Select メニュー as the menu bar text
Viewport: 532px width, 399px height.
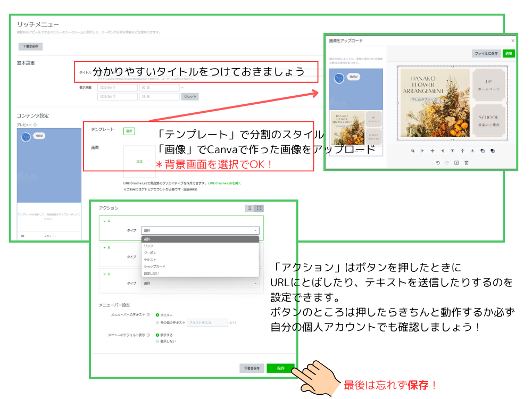click(157, 315)
